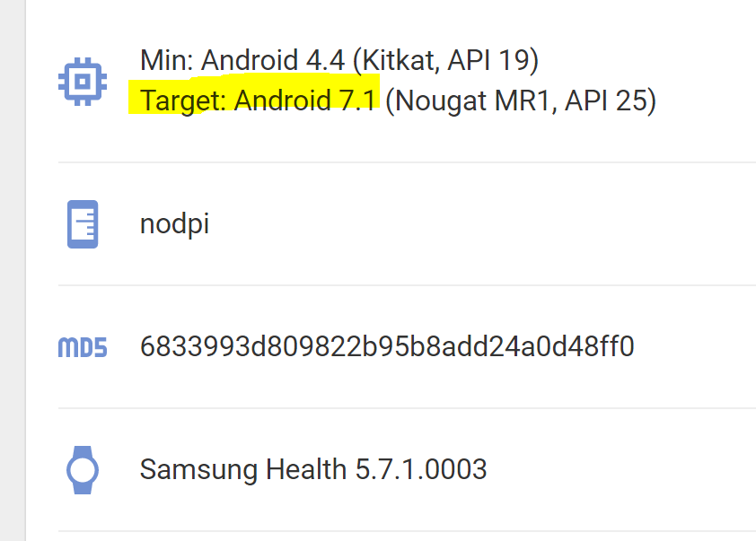
Task: Click the gray strip on the left edge
Action: [x=13, y=269]
